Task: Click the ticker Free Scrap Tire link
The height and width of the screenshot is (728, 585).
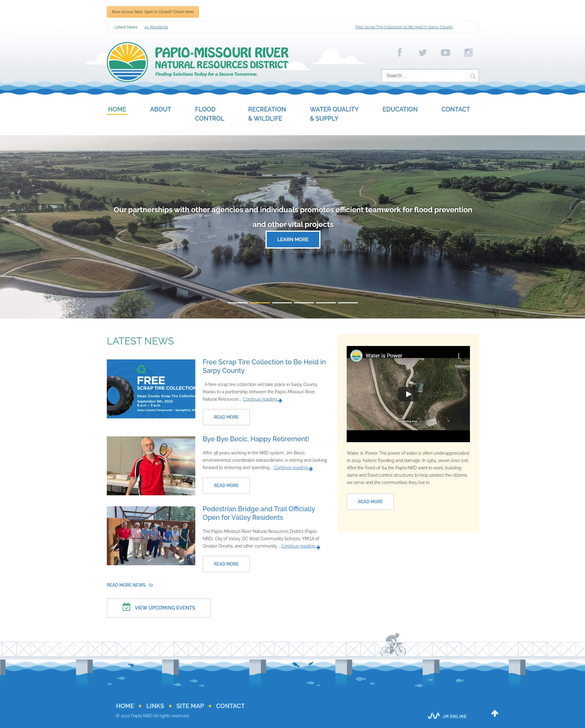Action: (404, 27)
